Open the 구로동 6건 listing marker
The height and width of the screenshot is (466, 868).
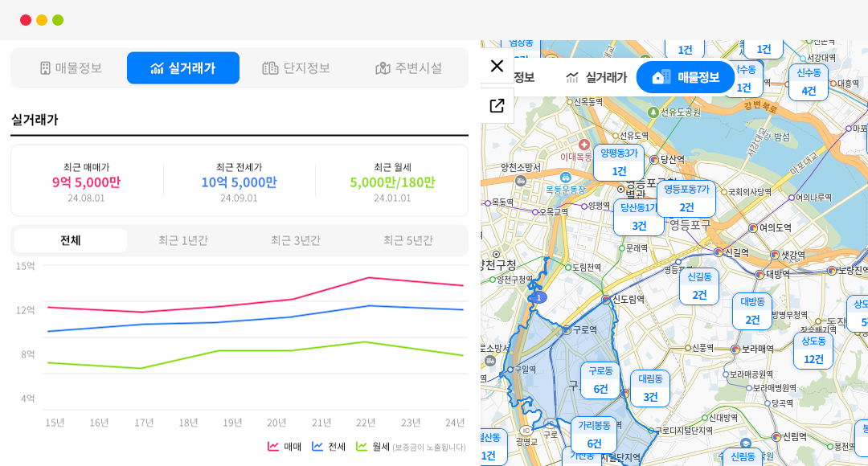[600, 380]
